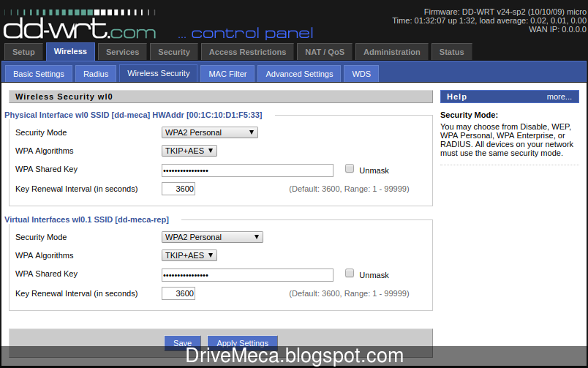Click the Time and load average text
The width and height of the screenshot is (588, 368).
[x=489, y=20]
